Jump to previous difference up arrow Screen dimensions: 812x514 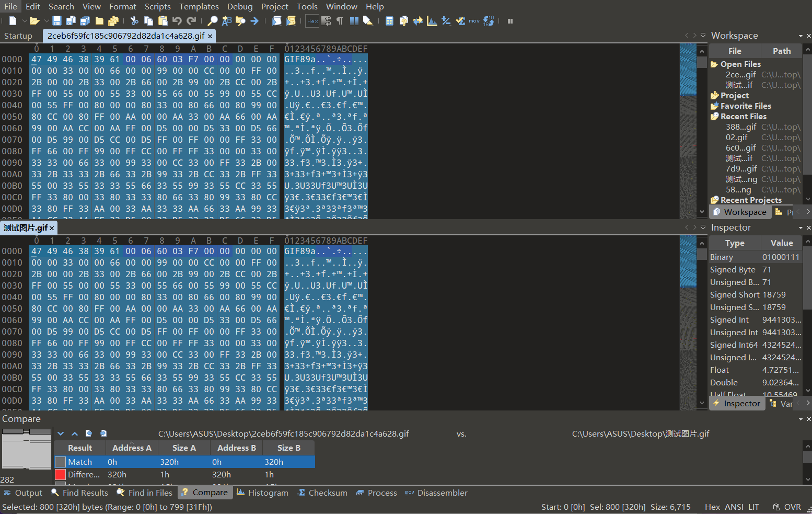[x=75, y=433]
